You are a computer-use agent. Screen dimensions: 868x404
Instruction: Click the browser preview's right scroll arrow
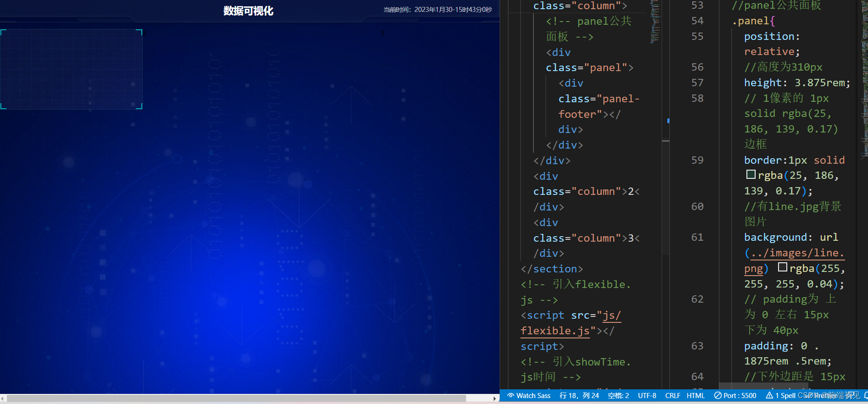495,398
